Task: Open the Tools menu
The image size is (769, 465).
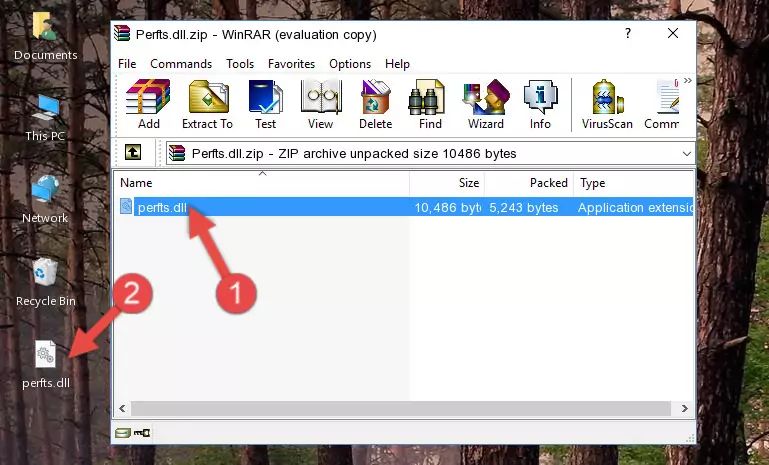Action: coord(240,64)
